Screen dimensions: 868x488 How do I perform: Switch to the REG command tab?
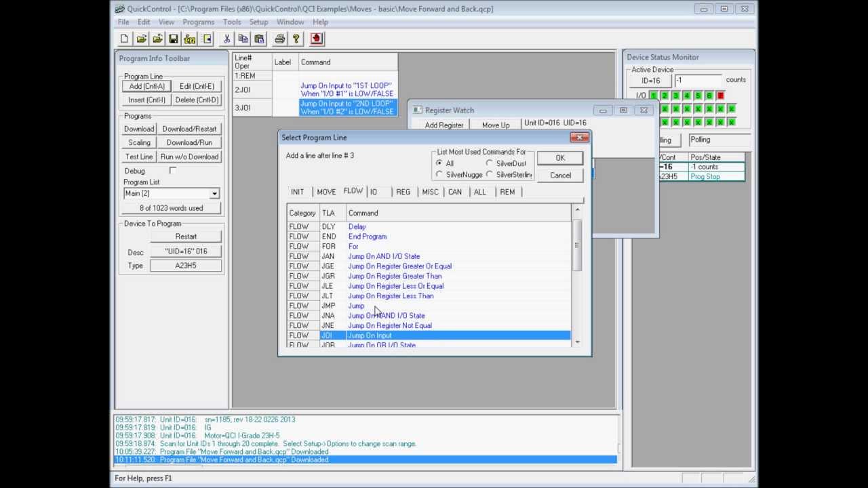point(403,192)
